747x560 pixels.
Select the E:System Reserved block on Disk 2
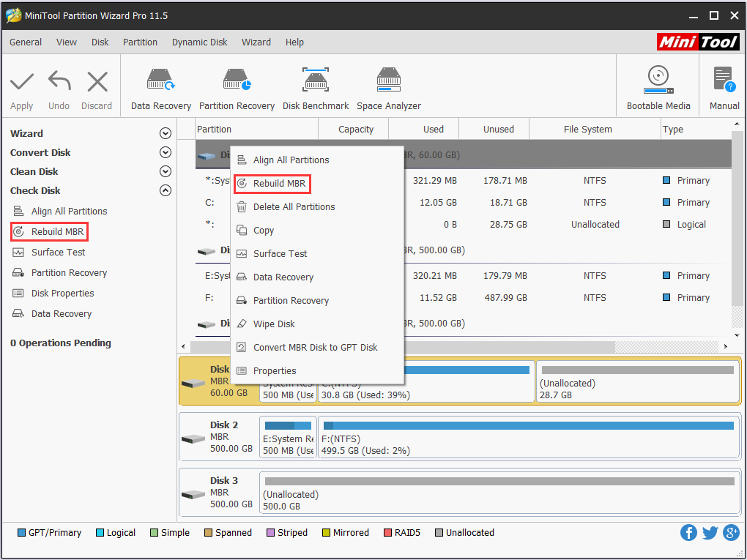point(288,437)
